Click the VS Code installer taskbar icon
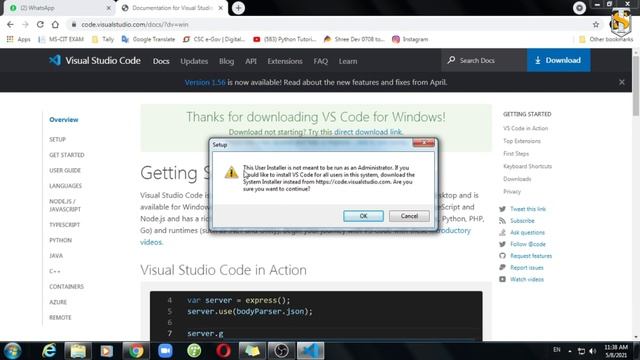 (x=310, y=351)
